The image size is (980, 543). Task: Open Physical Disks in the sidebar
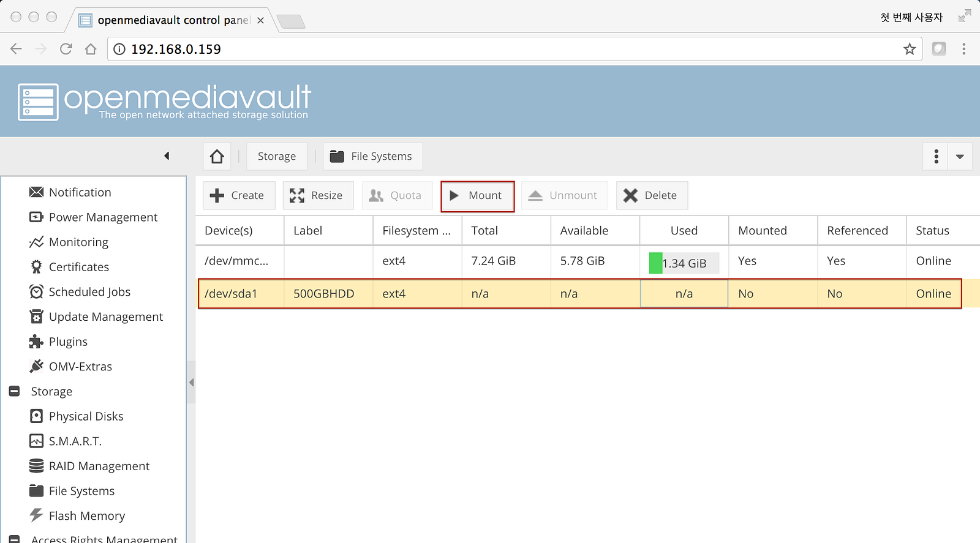77,416
